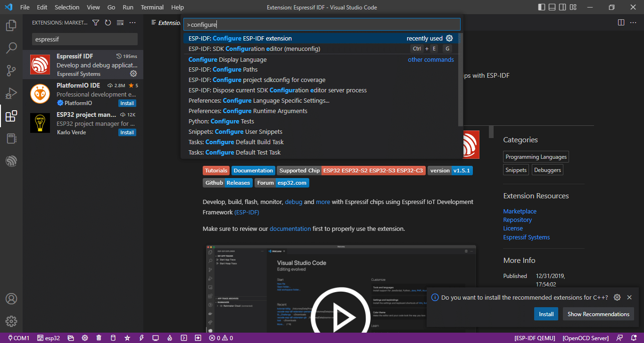Open notification settings gear for C++ recommendation
The image size is (644, 343).
[x=617, y=297]
